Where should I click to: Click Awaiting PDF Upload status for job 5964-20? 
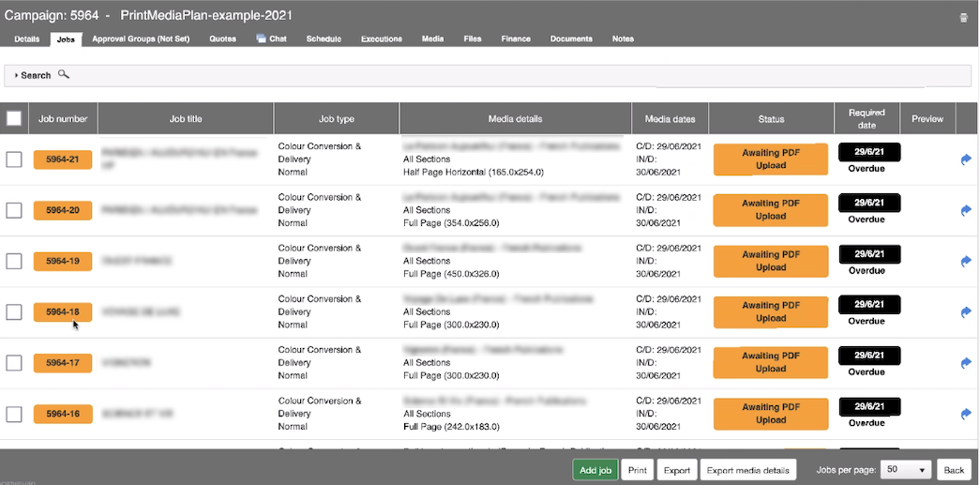pos(770,210)
